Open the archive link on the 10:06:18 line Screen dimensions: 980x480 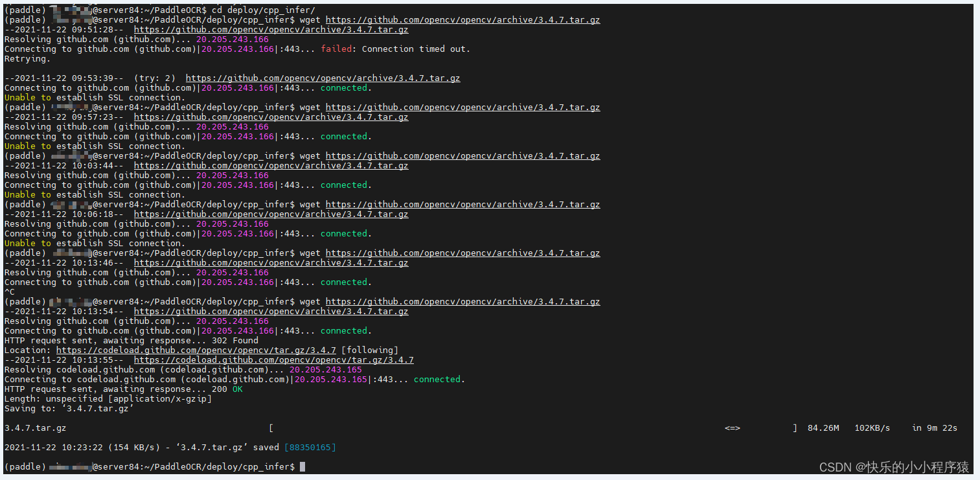tap(271, 214)
